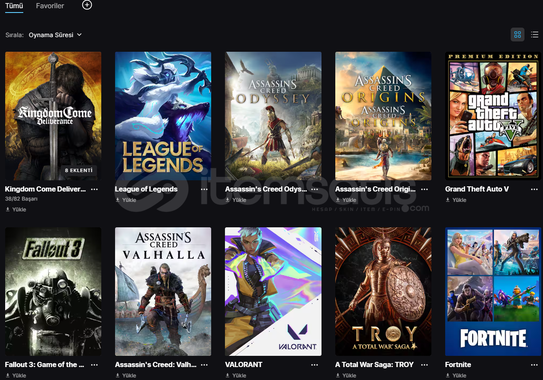Open options menu for Fortnite
This screenshot has width=543, height=380.
click(534, 365)
